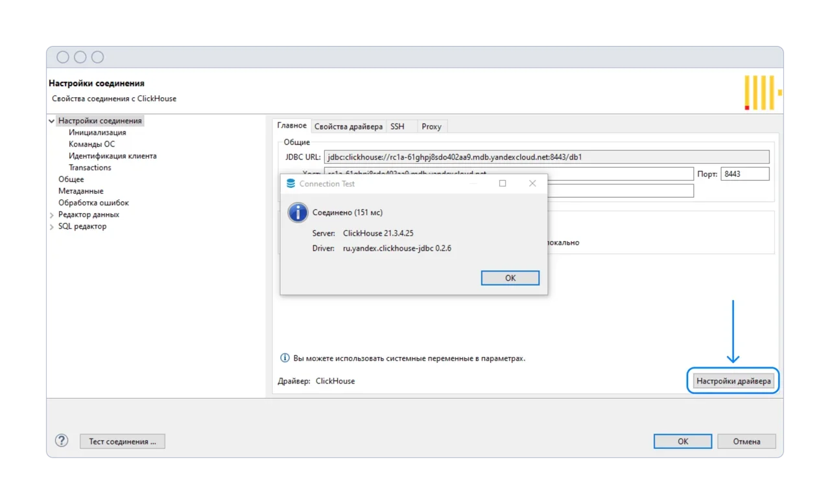Open the Proxy tab
The image size is (830, 504).
click(x=431, y=126)
